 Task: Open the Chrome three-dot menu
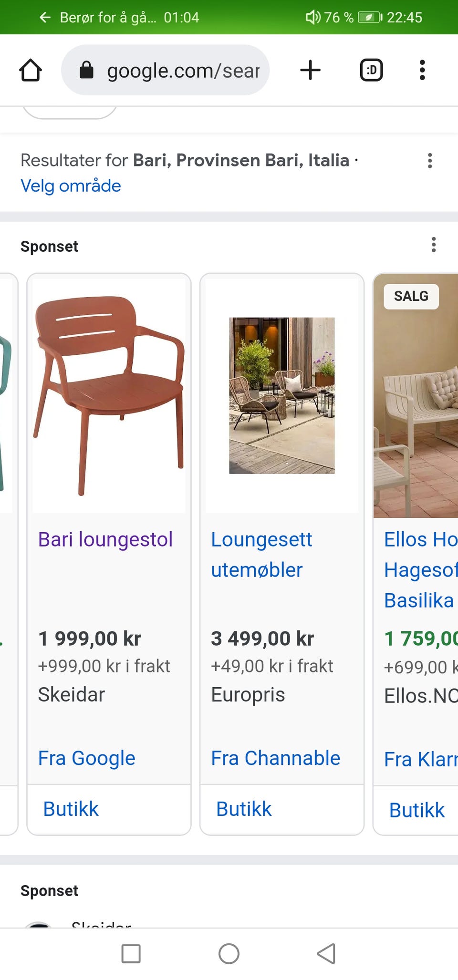pos(422,70)
